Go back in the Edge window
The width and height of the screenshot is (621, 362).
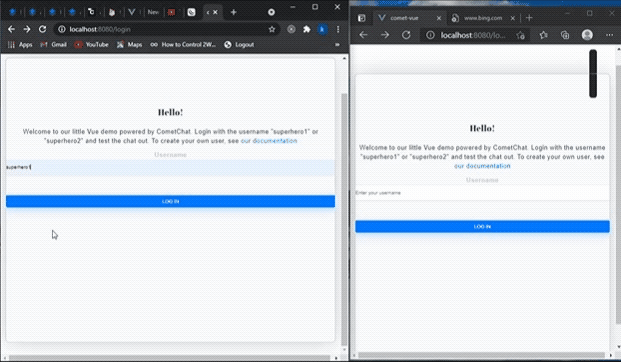[363, 35]
